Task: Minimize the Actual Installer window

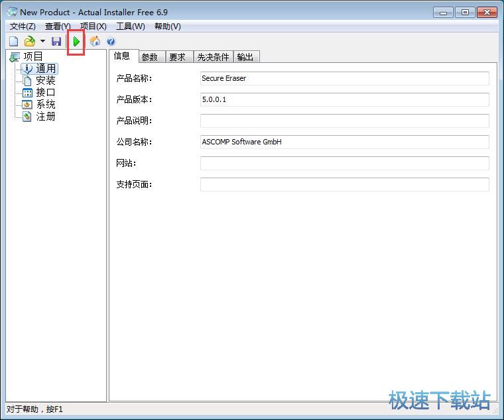Action: pyautogui.click(x=443, y=13)
